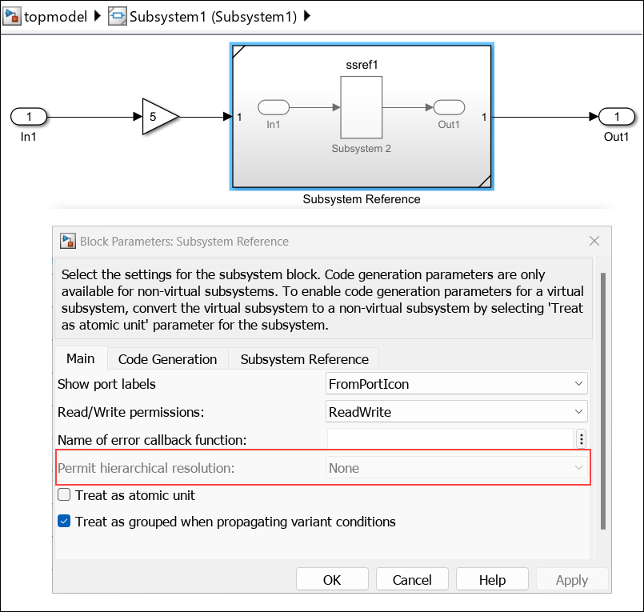644x612 pixels.
Task: Open error callback function options menu
Action: point(581,439)
